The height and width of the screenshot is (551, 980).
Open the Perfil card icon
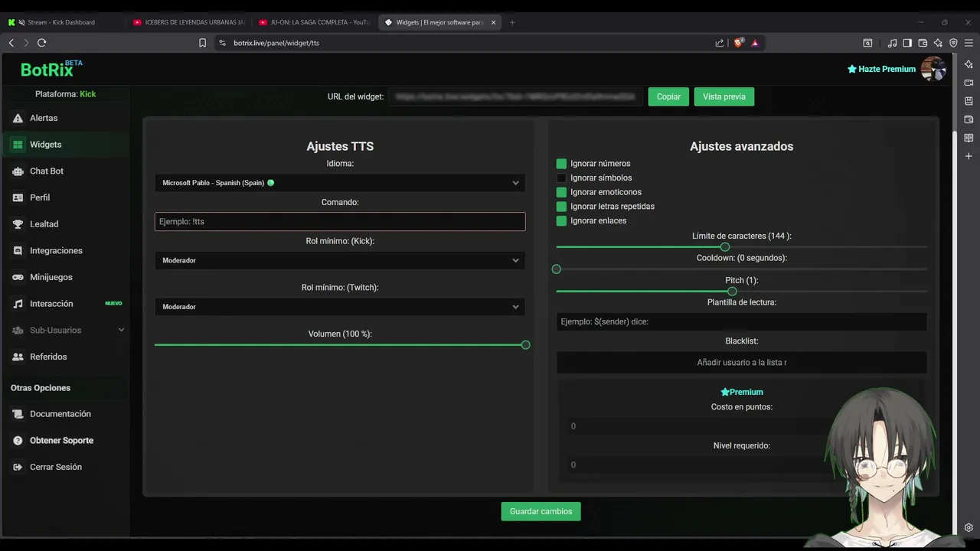[18, 197]
